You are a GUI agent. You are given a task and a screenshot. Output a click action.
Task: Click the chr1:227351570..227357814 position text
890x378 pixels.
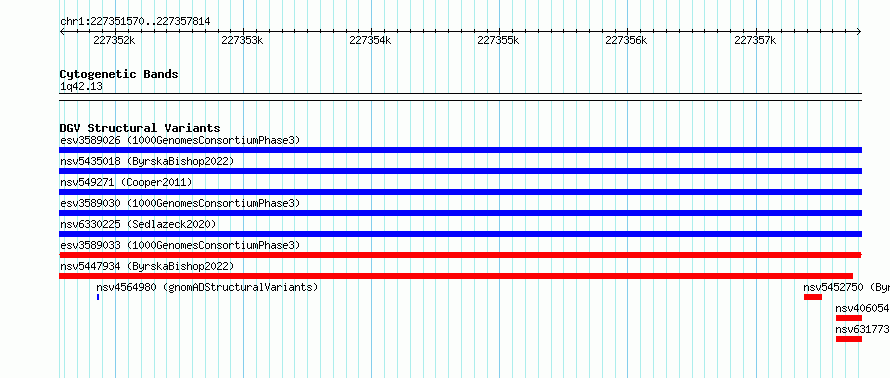[135, 22]
